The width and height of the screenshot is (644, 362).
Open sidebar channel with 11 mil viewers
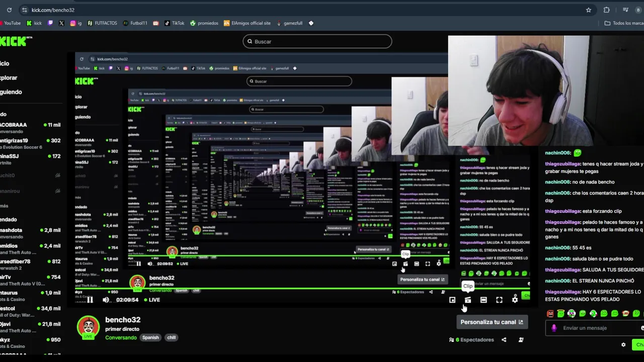coord(30,128)
